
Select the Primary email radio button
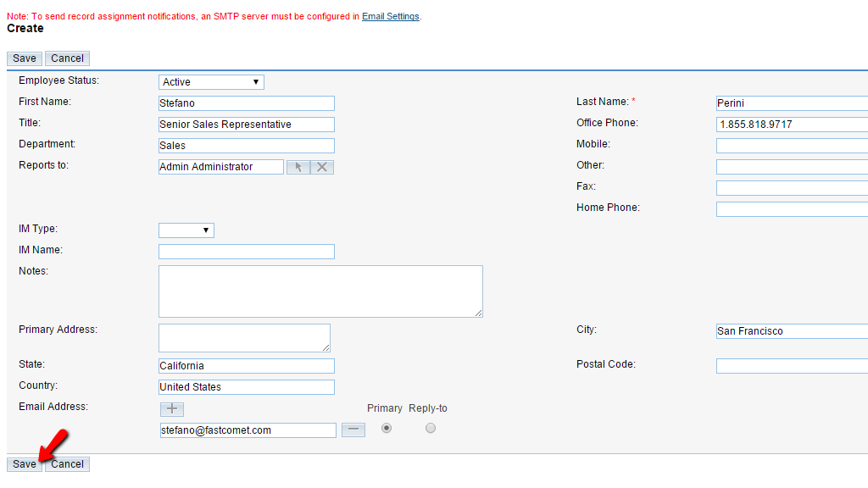(387, 429)
